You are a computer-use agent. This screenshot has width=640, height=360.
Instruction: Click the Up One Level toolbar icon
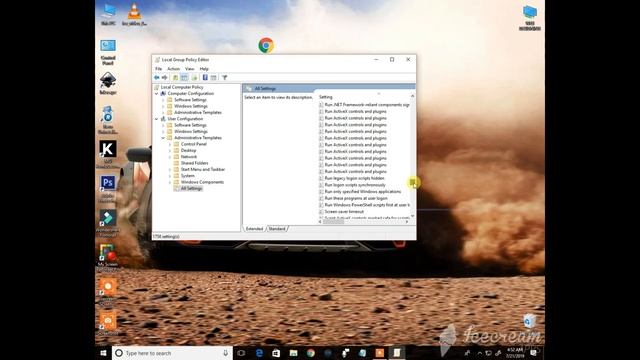[x=176, y=78]
